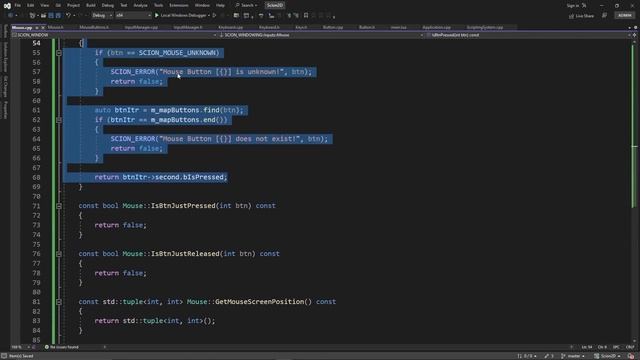Open the Debug menu
Screen dimensions: 640x360
pos(108,5)
